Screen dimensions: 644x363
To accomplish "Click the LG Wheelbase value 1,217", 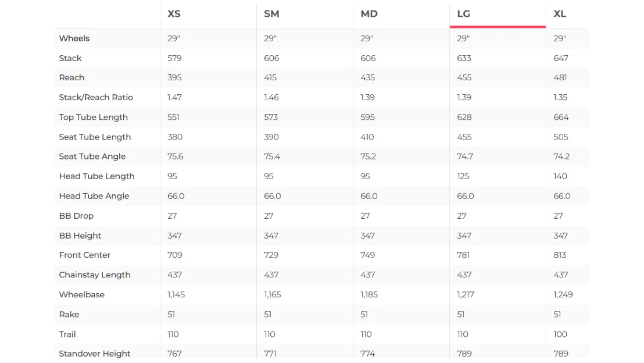I will [466, 294].
